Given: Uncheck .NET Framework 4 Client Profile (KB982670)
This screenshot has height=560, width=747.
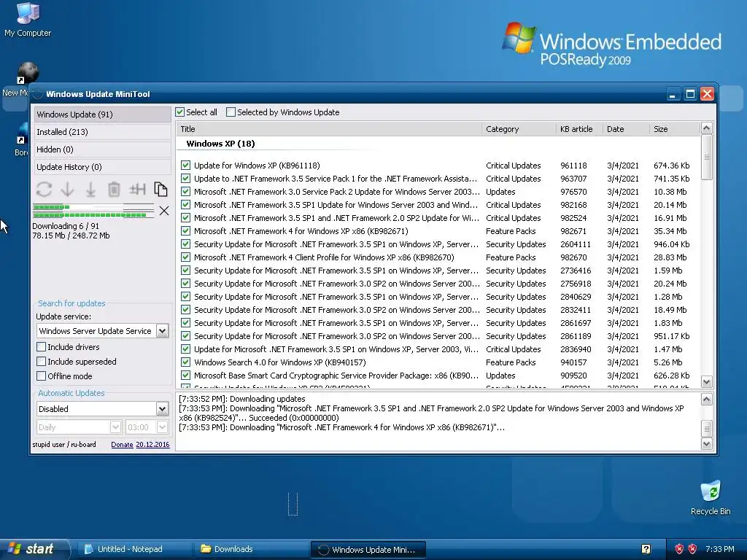Looking at the screenshot, I should 186,257.
